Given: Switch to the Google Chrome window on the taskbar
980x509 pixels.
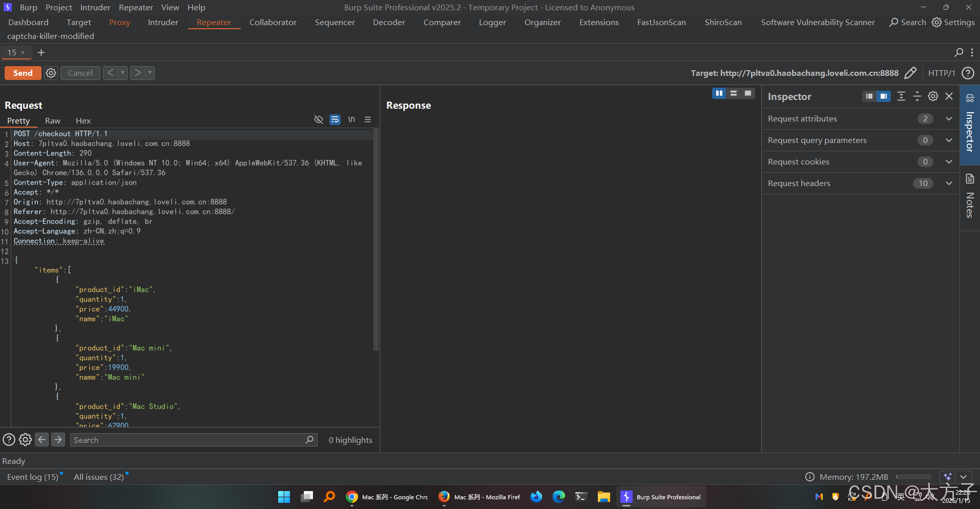Looking at the screenshot, I should [387, 497].
